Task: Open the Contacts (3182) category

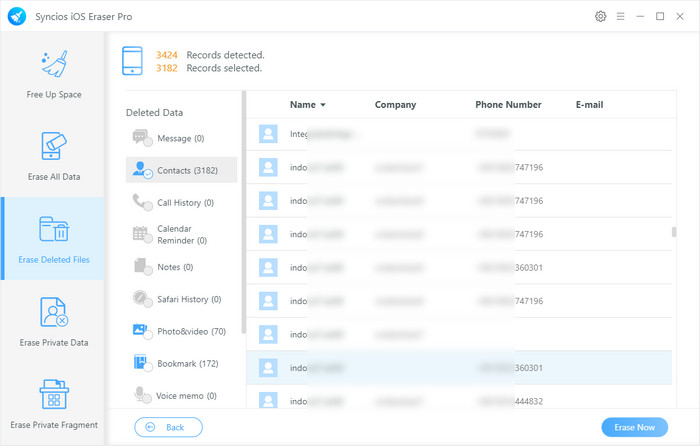Action: coord(181,170)
